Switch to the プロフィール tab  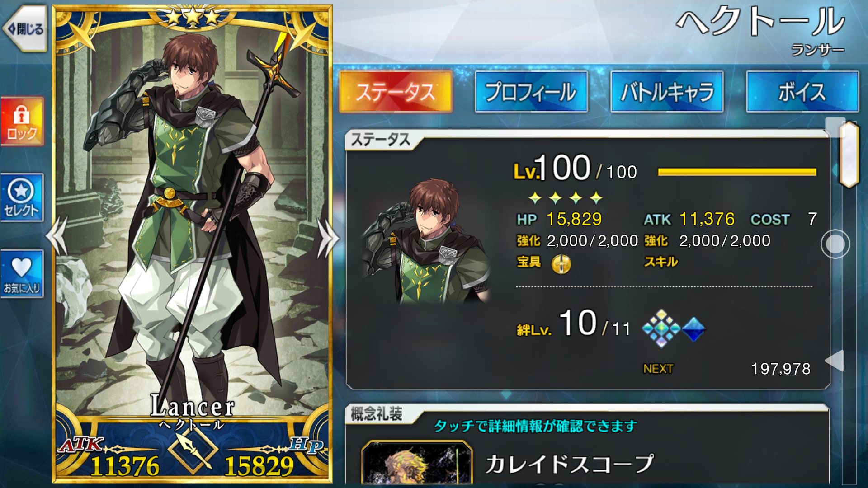coord(531,92)
